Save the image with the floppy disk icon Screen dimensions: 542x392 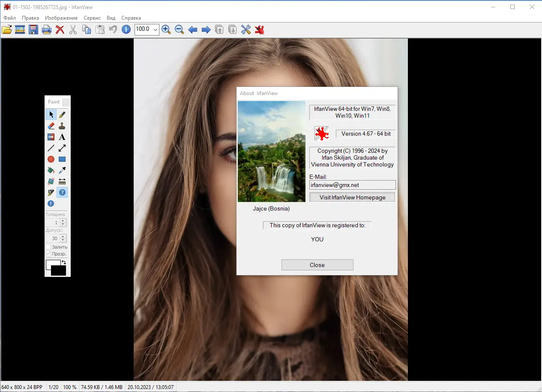33,30
